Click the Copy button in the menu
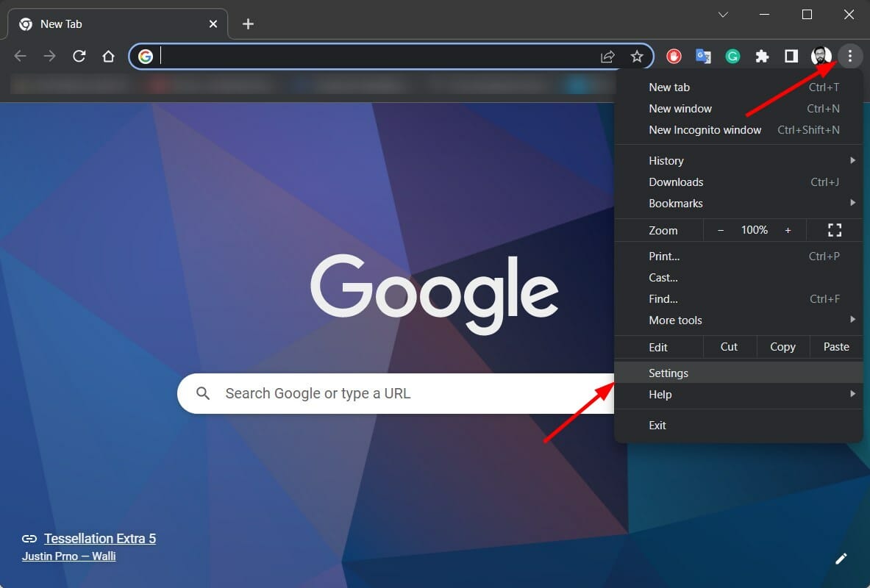 (x=782, y=346)
